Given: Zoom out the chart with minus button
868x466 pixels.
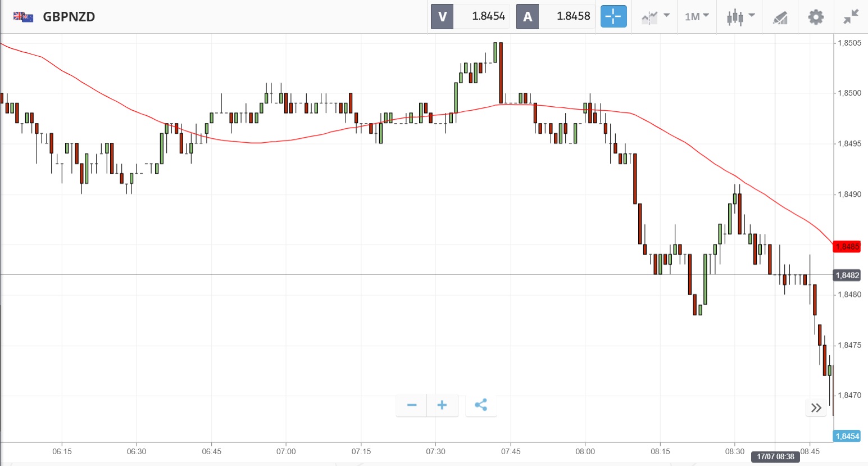Looking at the screenshot, I should [x=412, y=405].
